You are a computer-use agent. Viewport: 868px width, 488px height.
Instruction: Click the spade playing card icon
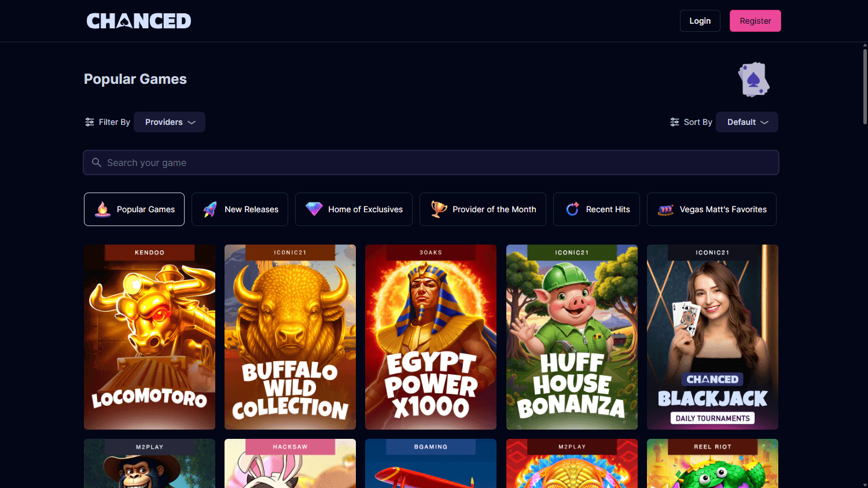(753, 79)
